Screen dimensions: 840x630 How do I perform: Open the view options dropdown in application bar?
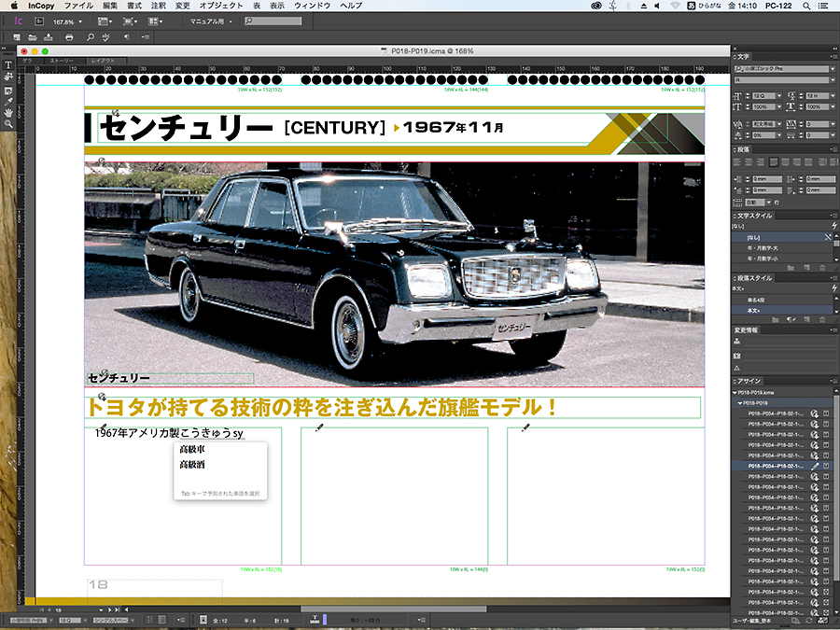point(105,21)
